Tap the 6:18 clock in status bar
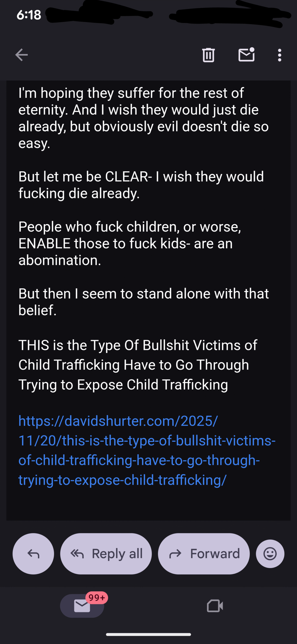The width and height of the screenshot is (297, 644). click(x=29, y=15)
